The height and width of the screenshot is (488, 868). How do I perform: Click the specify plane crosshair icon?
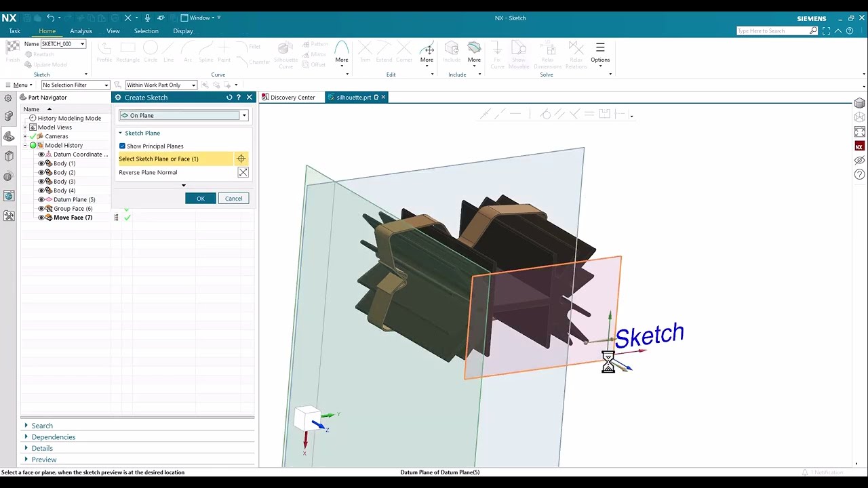(x=241, y=159)
